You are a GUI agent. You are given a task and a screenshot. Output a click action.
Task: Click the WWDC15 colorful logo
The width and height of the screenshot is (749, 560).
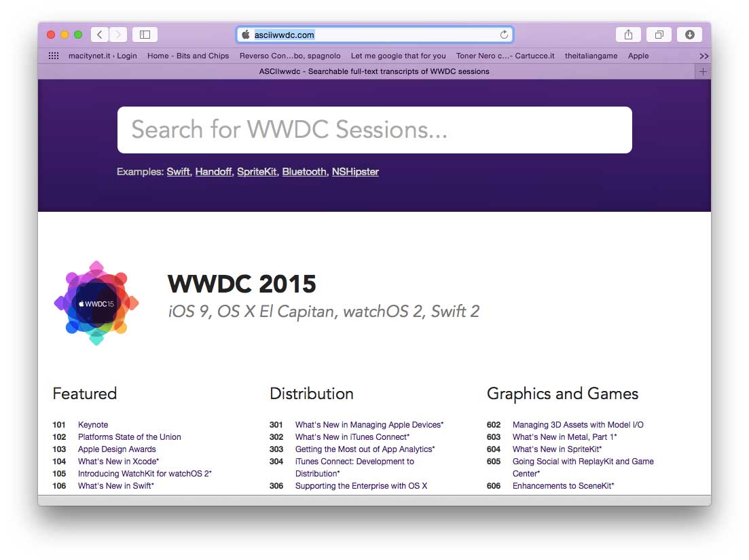[96, 303]
